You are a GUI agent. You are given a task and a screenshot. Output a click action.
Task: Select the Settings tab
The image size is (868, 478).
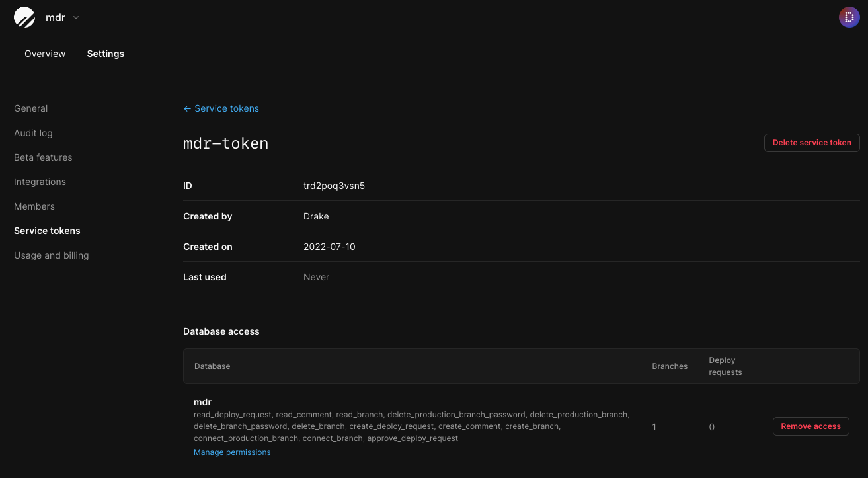point(105,54)
